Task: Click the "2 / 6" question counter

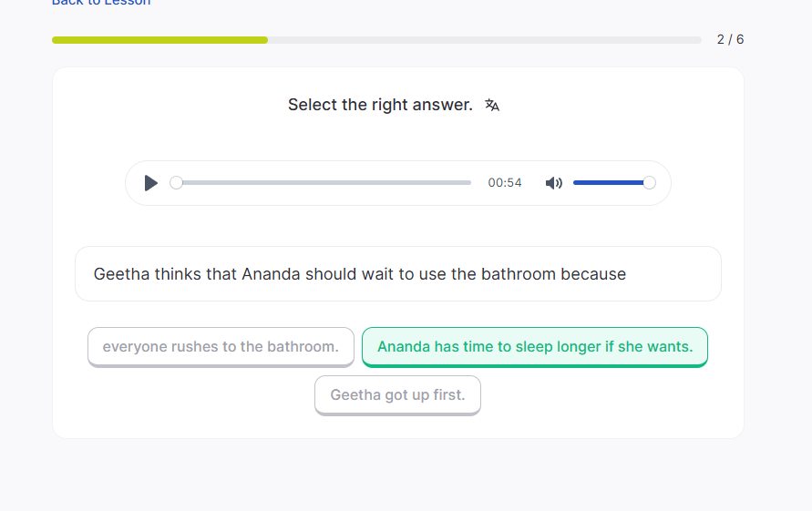Action: [730, 39]
